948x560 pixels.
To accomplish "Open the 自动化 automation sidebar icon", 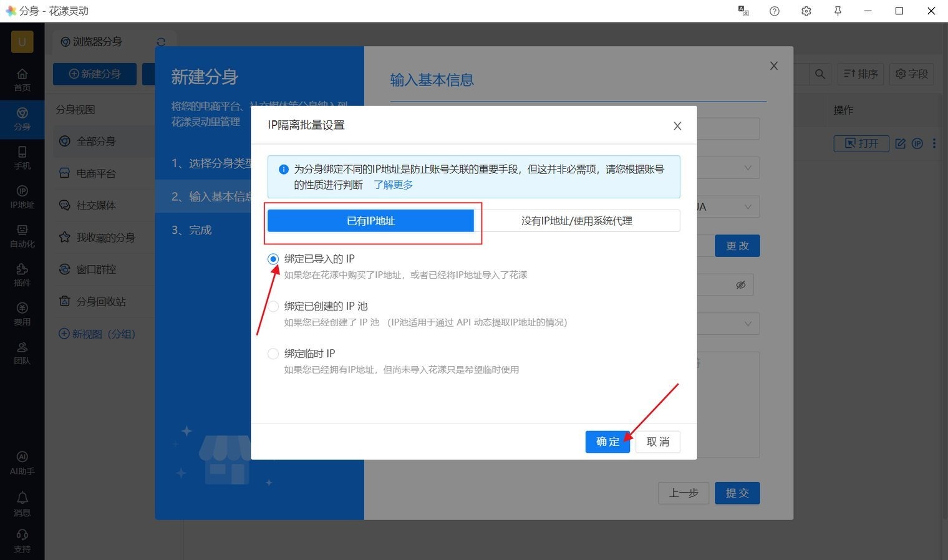I will [x=22, y=235].
